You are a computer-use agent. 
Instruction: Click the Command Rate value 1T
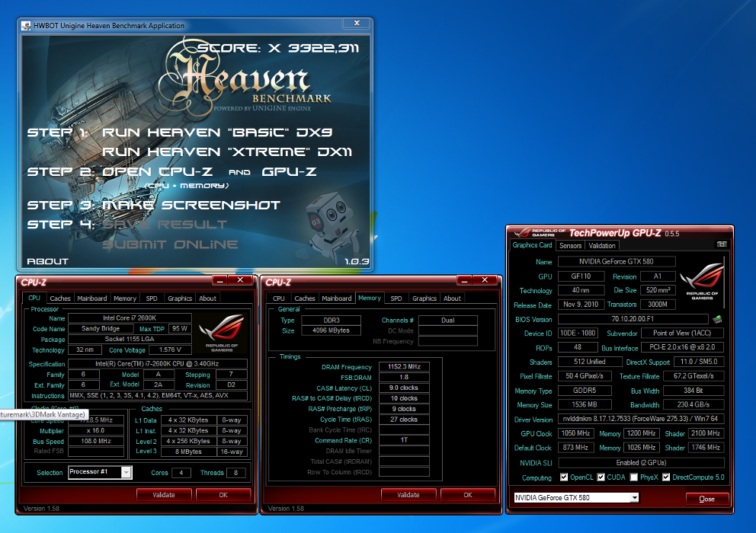(404, 440)
